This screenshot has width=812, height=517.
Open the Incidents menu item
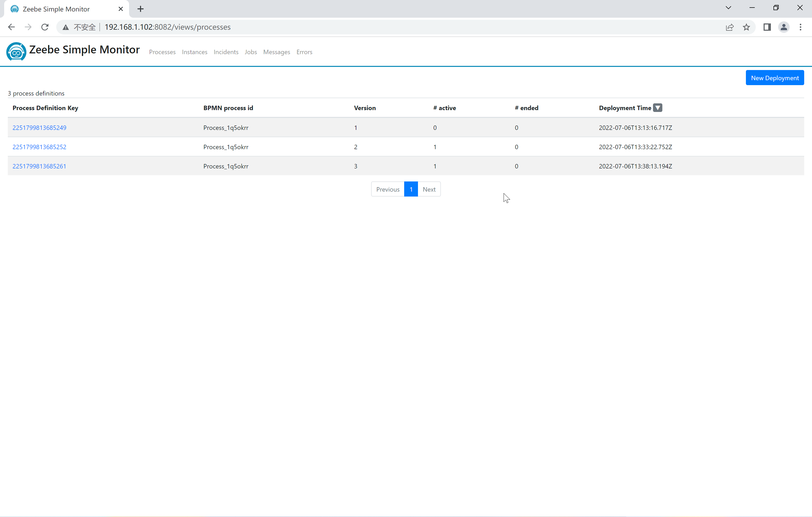pos(226,52)
